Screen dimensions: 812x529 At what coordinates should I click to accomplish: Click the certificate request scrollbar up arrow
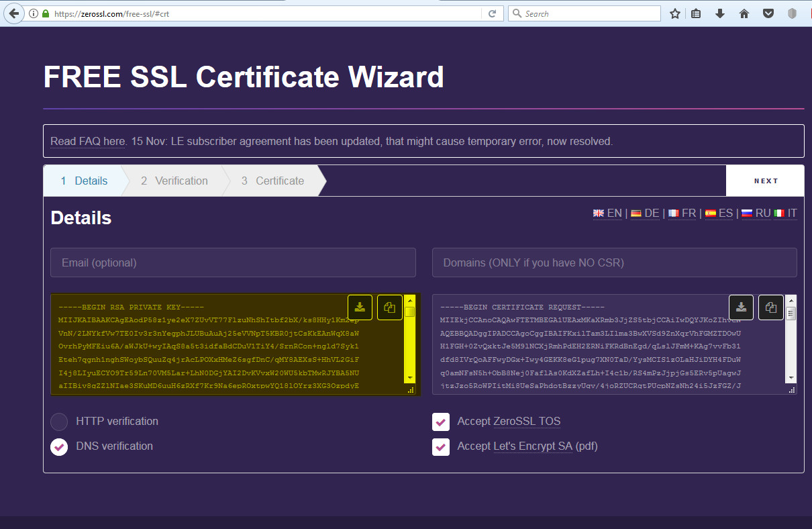pos(791,299)
